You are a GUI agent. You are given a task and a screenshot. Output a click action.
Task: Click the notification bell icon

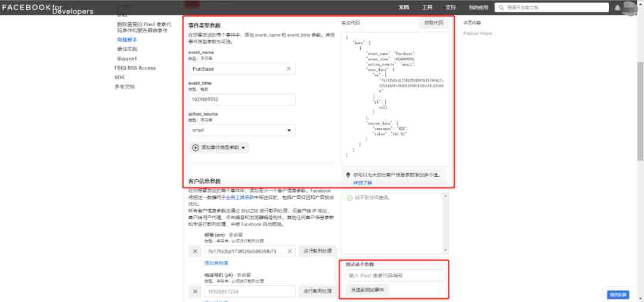click(617, 8)
